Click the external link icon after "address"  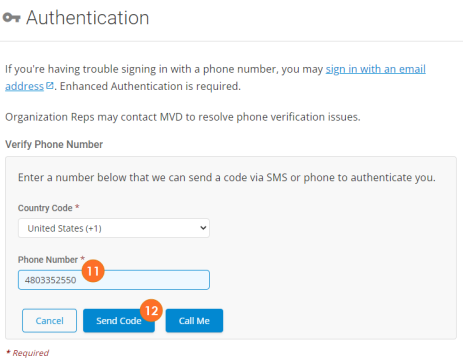point(50,86)
